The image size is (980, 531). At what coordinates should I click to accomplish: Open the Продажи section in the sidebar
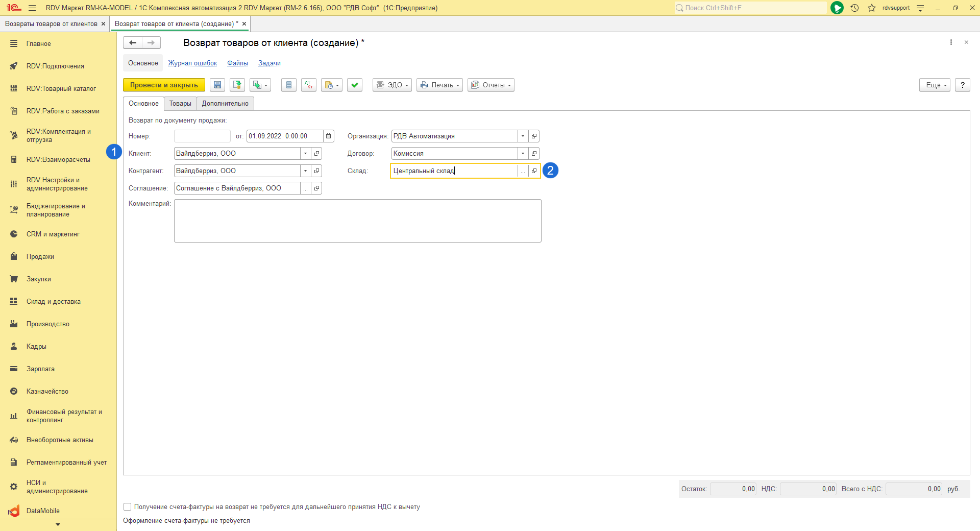pos(40,257)
